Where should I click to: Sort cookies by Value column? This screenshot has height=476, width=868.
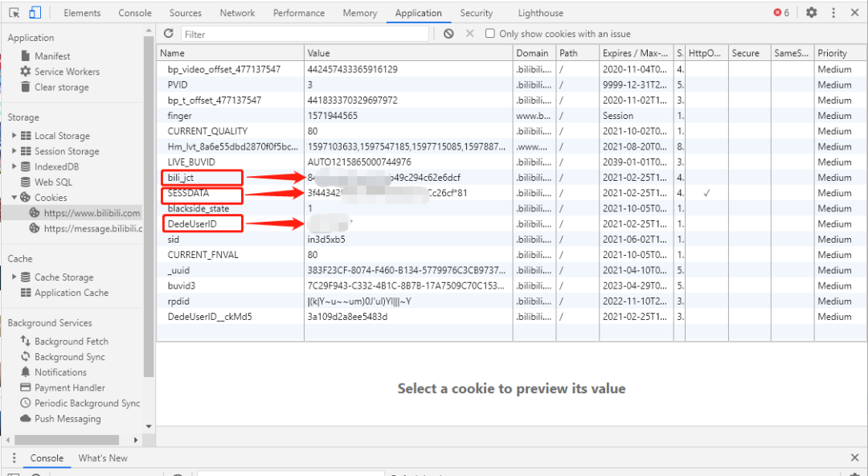click(408, 53)
